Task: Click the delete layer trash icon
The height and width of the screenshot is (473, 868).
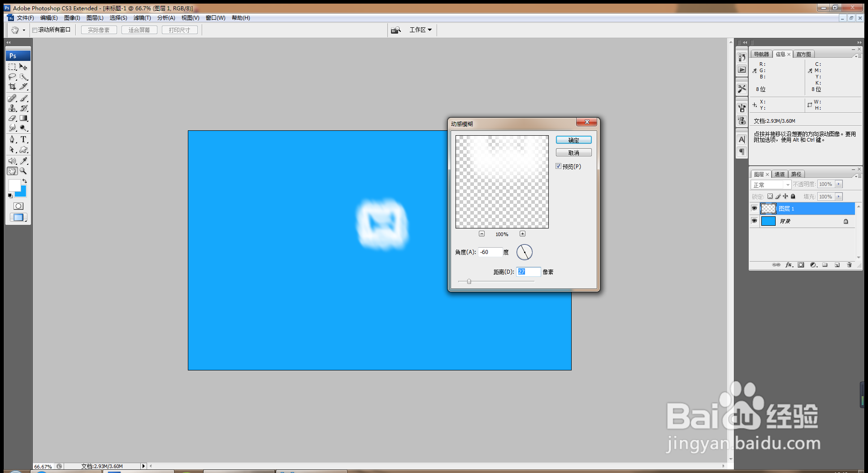Action: pyautogui.click(x=849, y=265)
